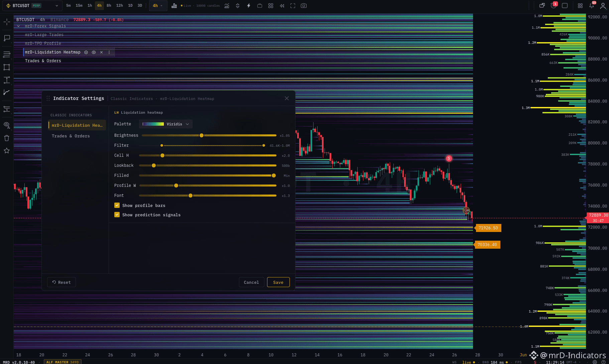Select mrD-Liquidation Heatmap in settings sidebar
The width and height of the screenshot is (609, 364).
pos(77,125)
